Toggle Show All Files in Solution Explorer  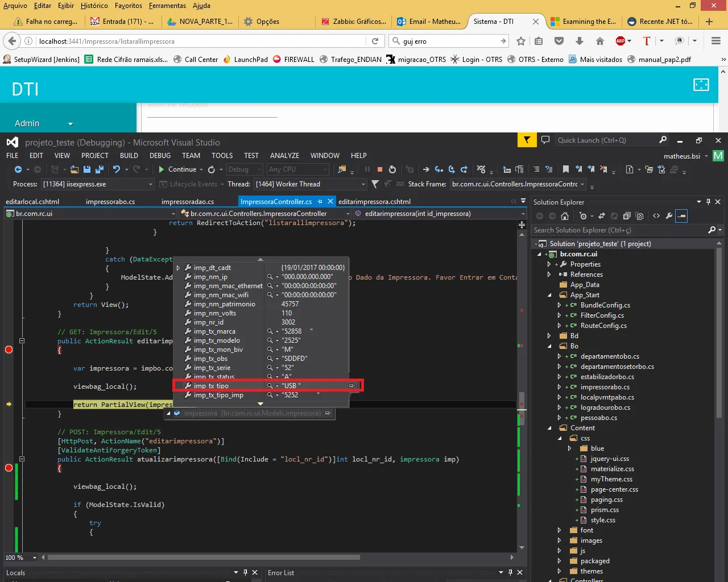[639, 216]
